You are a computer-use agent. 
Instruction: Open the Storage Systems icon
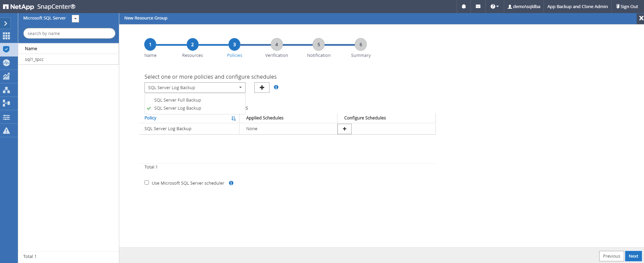(6, 103)
